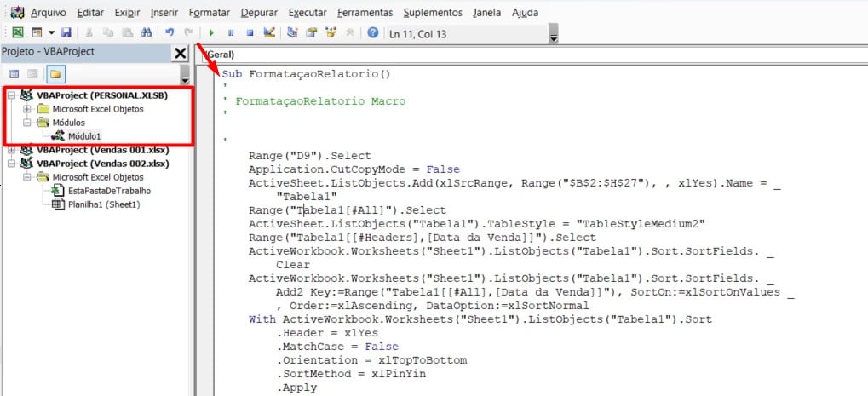
Task: Open the Ferramentas menu
Action: pos(365,13)
